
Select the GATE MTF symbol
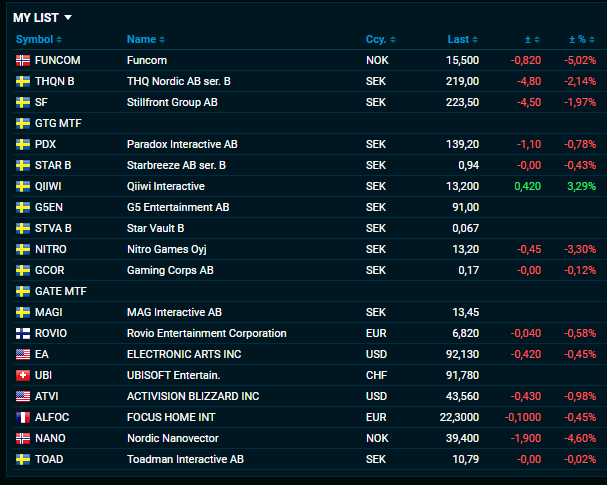[x=61, y=291]
